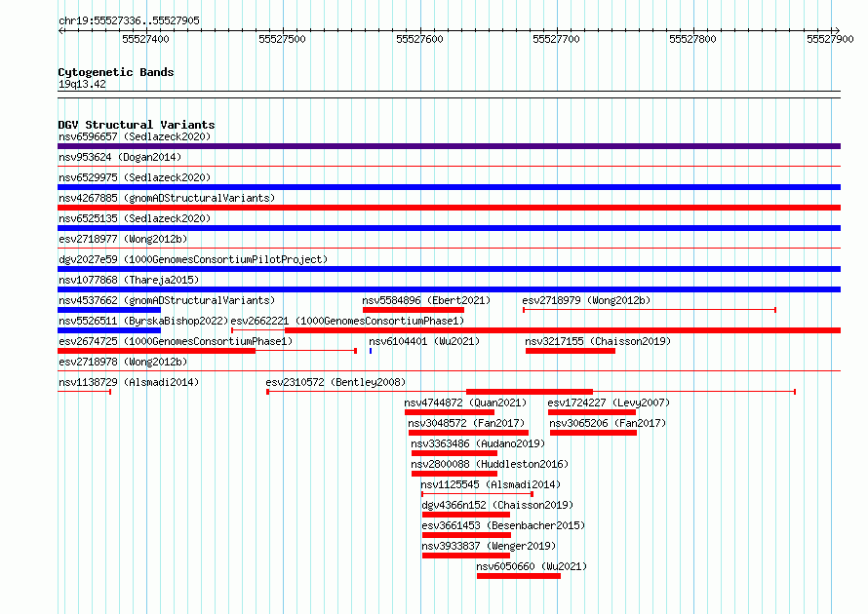Viewport: 868px width, 614px height.
Task: Select nsv3933837 (Wenger2019) variant label
Action: coord(489,546)
